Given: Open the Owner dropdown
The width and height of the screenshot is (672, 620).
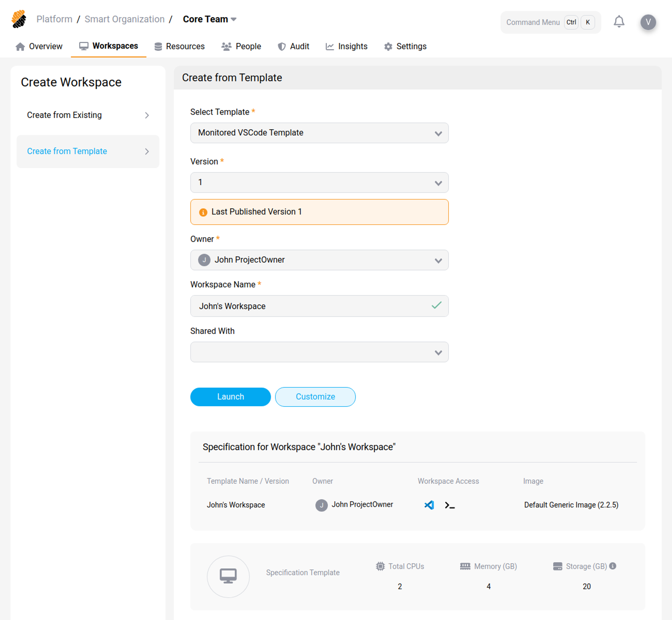Looking at the screenshot, I should pyautogui.click(x=319, y=260).
